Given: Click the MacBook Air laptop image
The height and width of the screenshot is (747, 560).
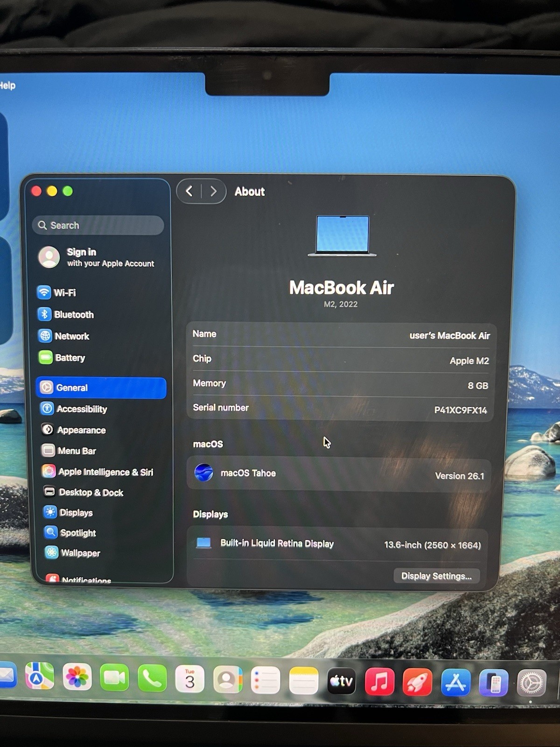Looking at the screenshot, I should [343, 236].
